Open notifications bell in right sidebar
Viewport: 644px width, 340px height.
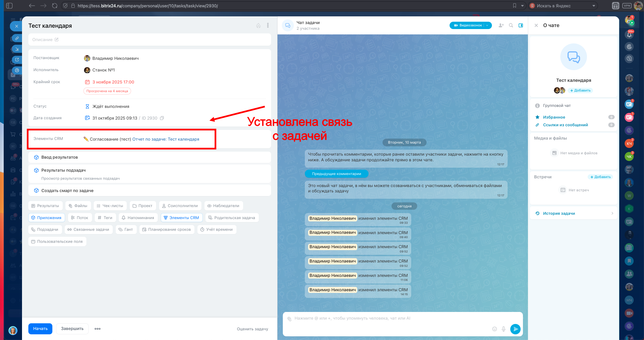click(x=629, y=34)
